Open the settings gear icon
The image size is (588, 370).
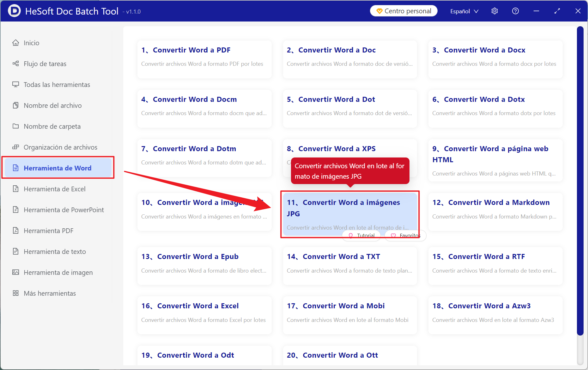(x=494, y=11)
